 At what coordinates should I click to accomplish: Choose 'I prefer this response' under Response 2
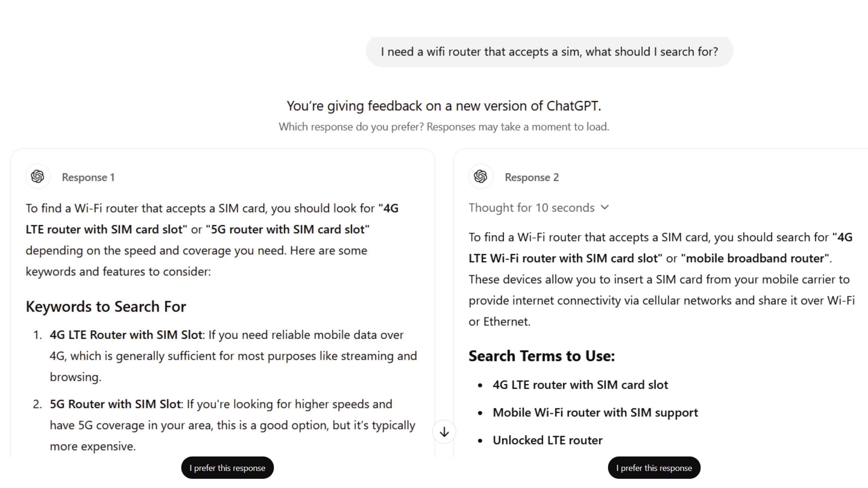tap(654, 468)
